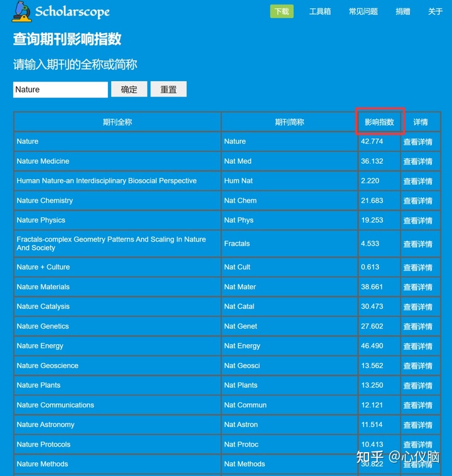Screen dimensions: 452x476
Task: Select the Nat Phys abbreviation cell
Action: coord(289,220)
